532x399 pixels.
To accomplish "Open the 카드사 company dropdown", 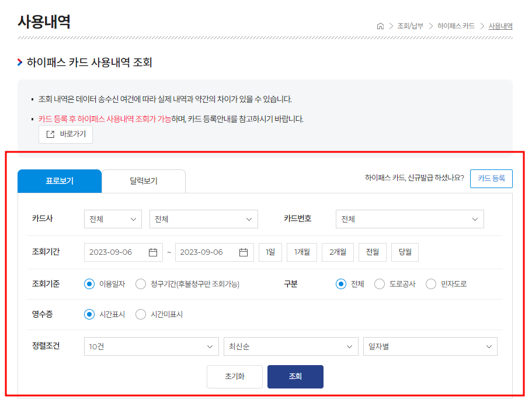I will pyautogui.click(x=113, y=219).
